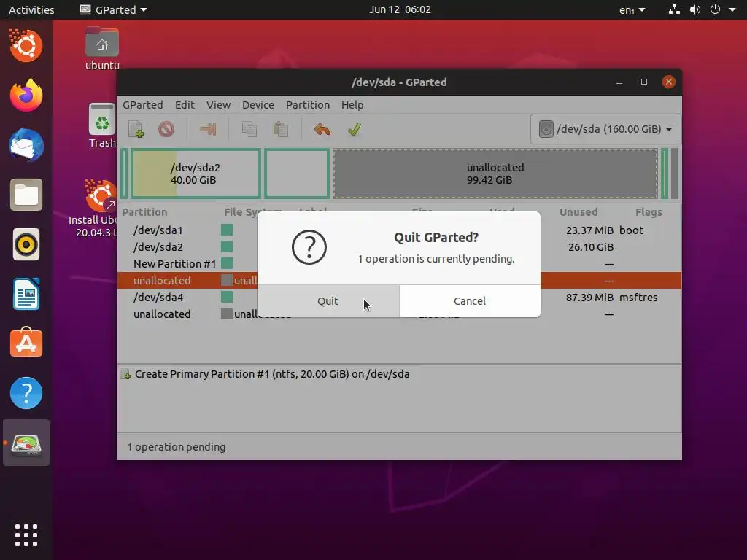
Task: Click the Flags column header
Action: pyautogui.click(x=649, y=212)
